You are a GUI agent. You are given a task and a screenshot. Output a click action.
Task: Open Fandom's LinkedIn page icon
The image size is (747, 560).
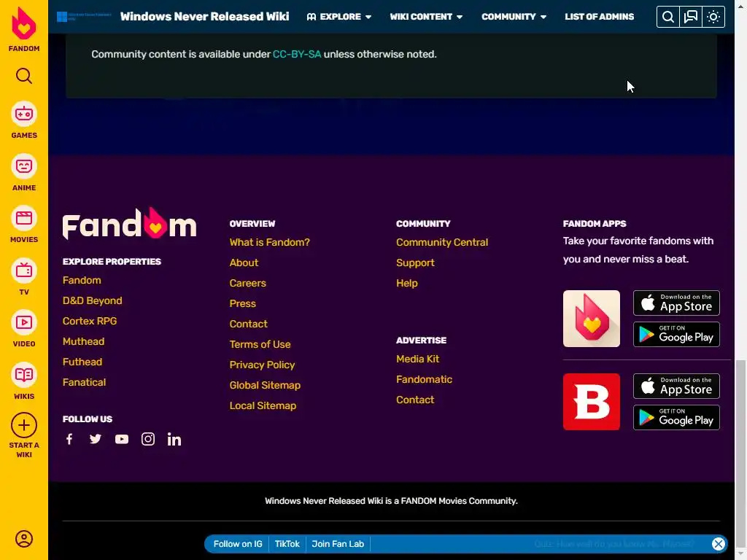(x=174, y=439)
